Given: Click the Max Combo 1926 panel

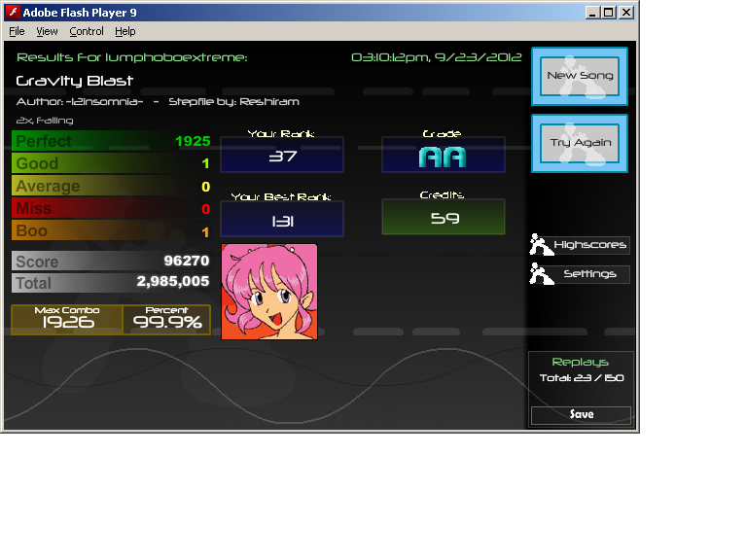Looking at the screenshot, I should [67, 319].
